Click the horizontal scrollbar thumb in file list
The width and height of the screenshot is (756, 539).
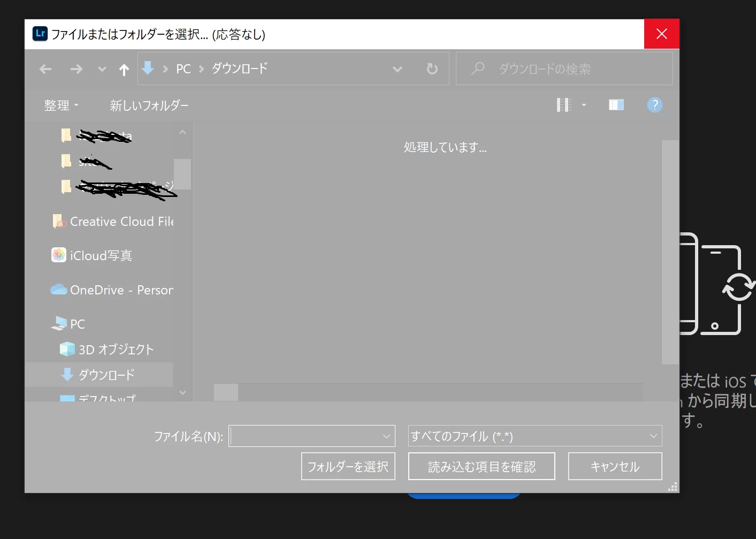pos(226,392)
